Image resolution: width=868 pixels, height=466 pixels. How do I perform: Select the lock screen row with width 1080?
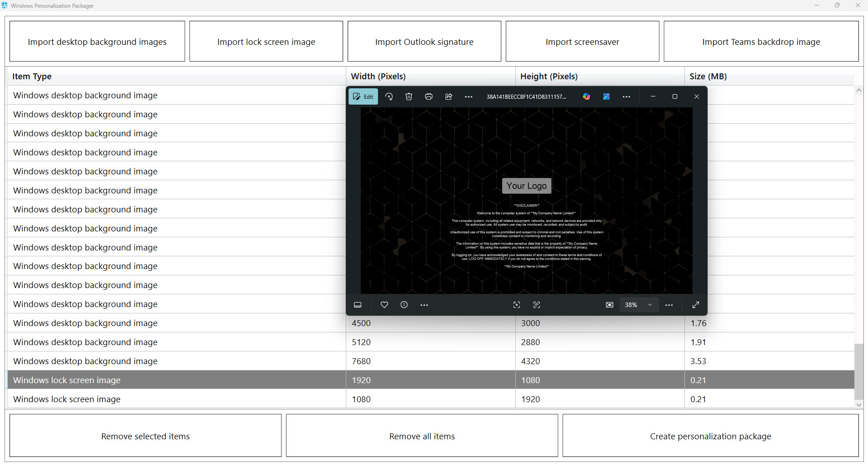tap(431, 399)
